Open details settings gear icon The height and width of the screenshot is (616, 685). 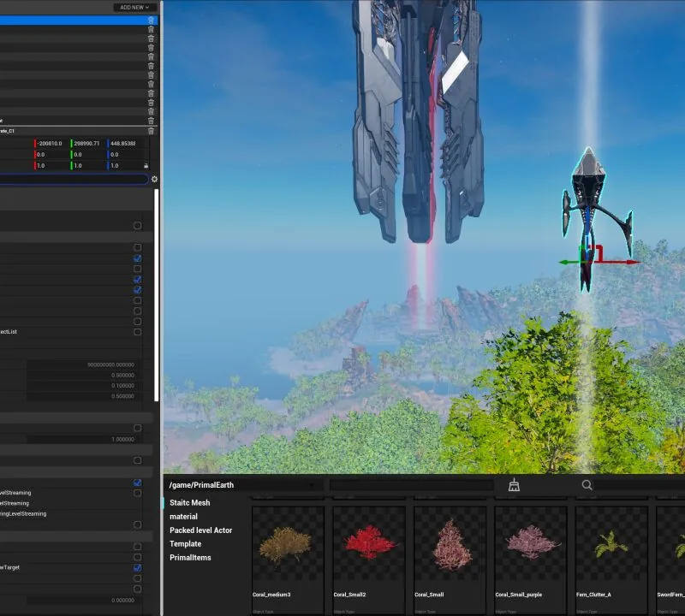pyautogui.click(x=154, y=179)
